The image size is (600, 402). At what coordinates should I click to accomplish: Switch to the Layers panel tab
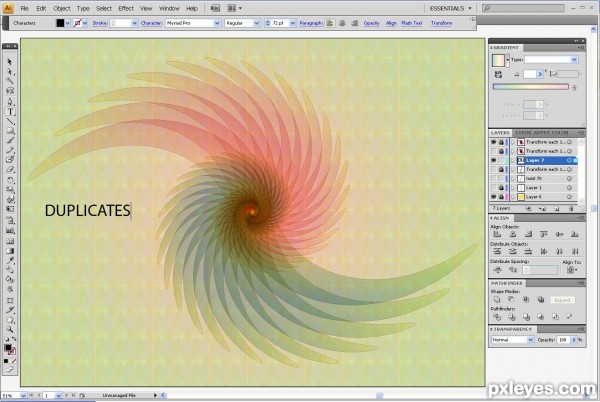[x=500, y=133]
